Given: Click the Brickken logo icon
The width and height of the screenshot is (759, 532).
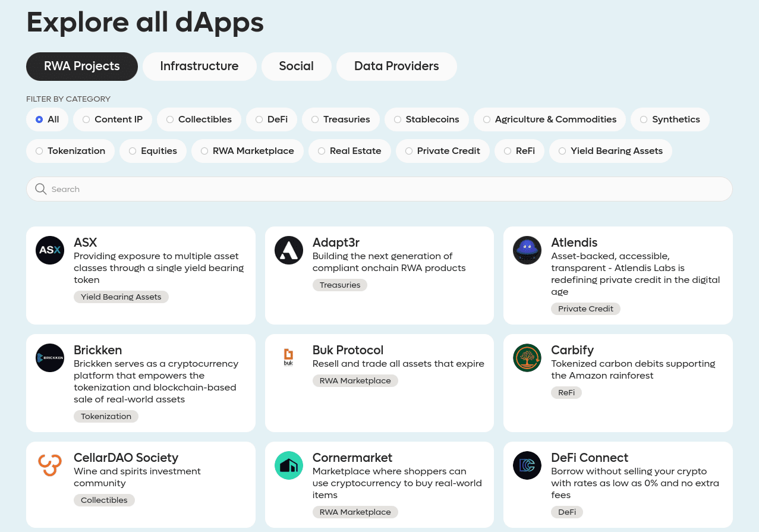Looking at the screenshot, I should [50, 358].
